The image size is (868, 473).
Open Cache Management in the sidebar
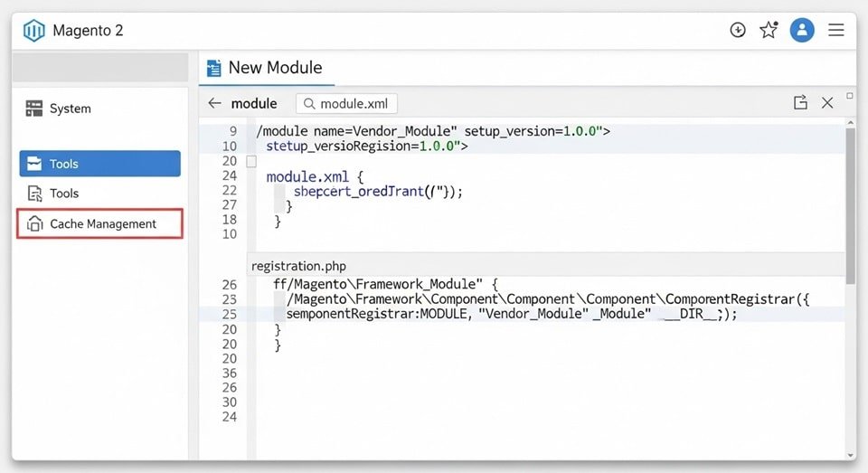click(x=100, y=223)
